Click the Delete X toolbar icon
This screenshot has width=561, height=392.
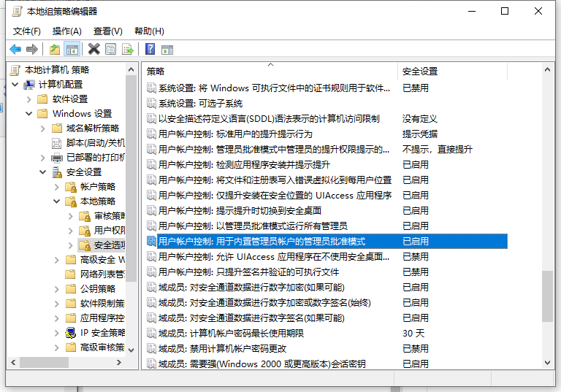(x=94, y=49)
